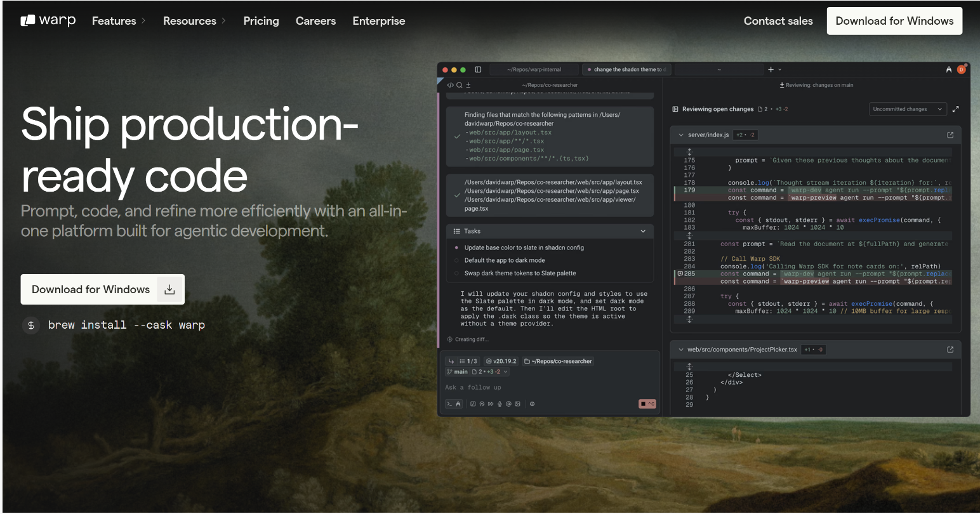
Task: Open the Pricing nav item
Action: [x=261, y=20]
